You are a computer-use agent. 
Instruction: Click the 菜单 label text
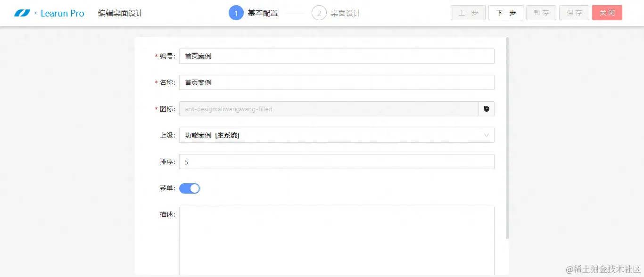coord(167,188)
